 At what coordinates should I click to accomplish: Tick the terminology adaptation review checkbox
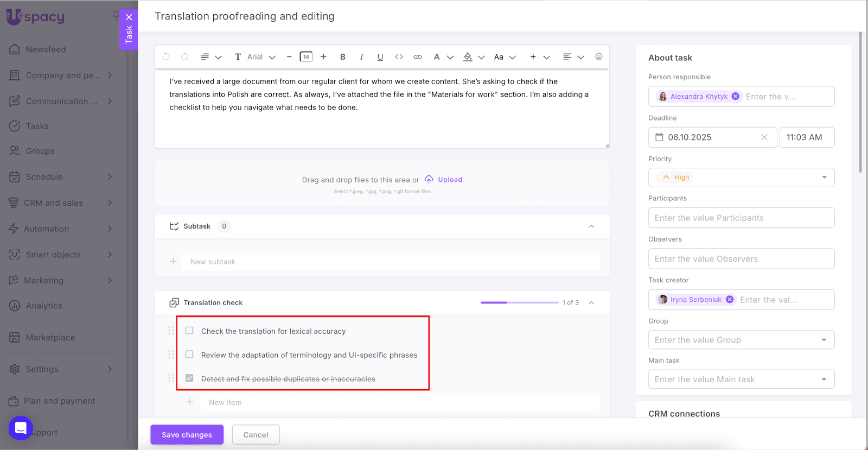pos(189,354)
